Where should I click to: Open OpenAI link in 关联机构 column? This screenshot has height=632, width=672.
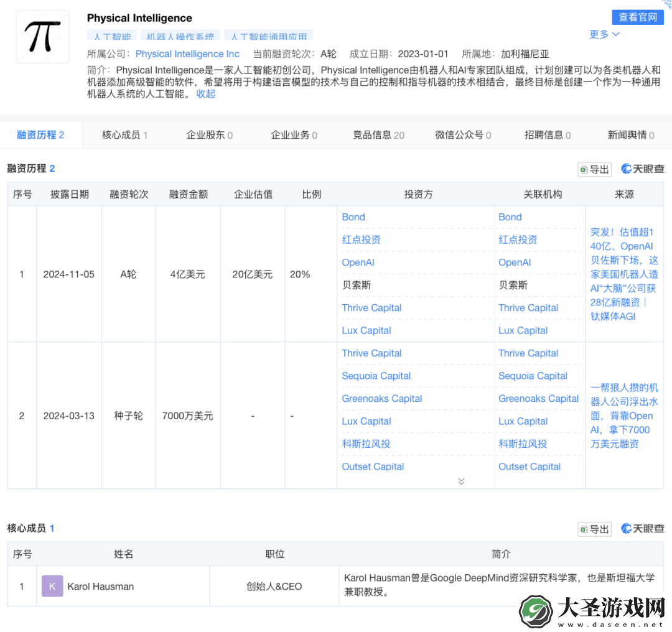pos(515,263)
